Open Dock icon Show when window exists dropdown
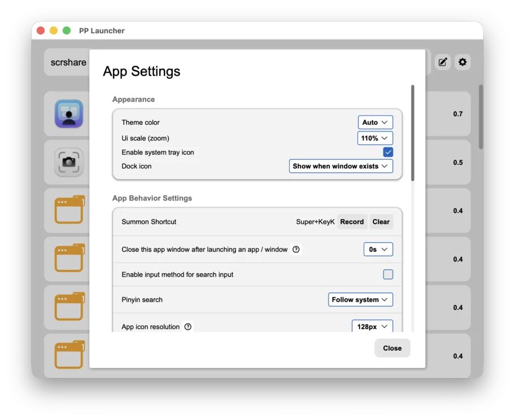This screenshot has height=420, width=515. click(341, 166)
